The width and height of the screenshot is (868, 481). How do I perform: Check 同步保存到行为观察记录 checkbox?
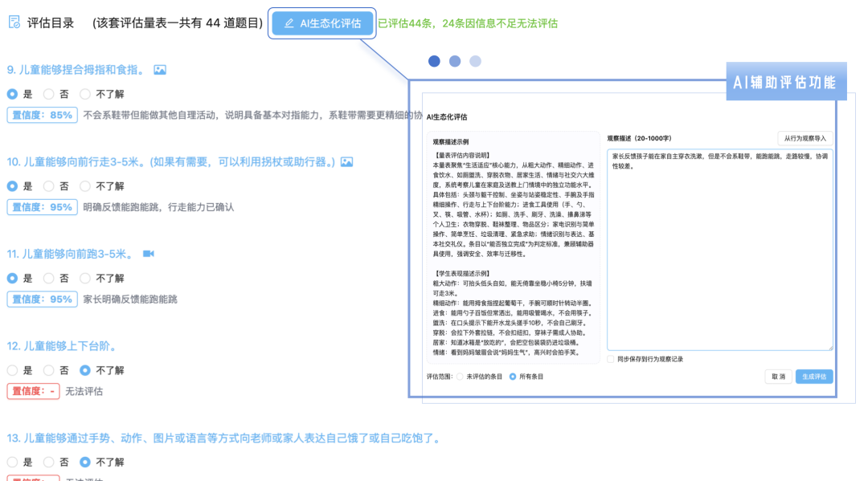point(611,360)
